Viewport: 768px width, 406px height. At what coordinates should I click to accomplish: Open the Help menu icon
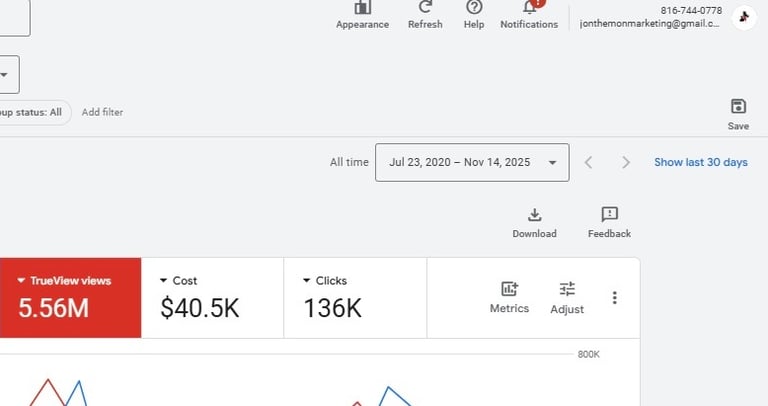[474, 9]
